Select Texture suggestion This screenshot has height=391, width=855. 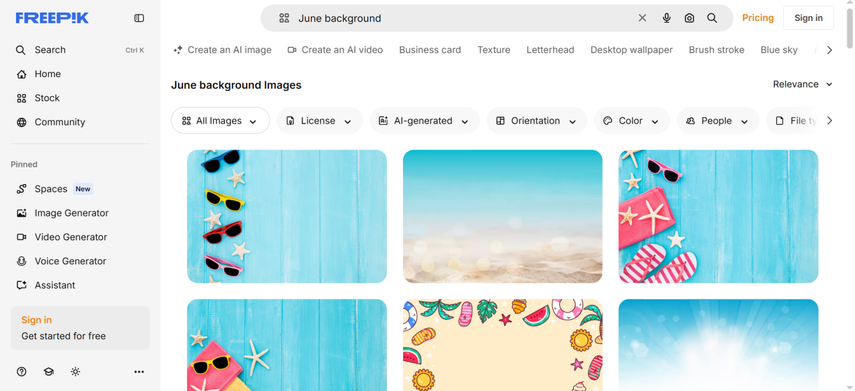click(x=494, y=50)
